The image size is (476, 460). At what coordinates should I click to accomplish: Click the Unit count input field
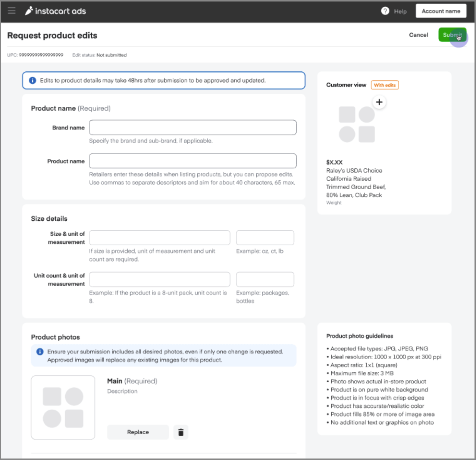click(x=159, y=280)
